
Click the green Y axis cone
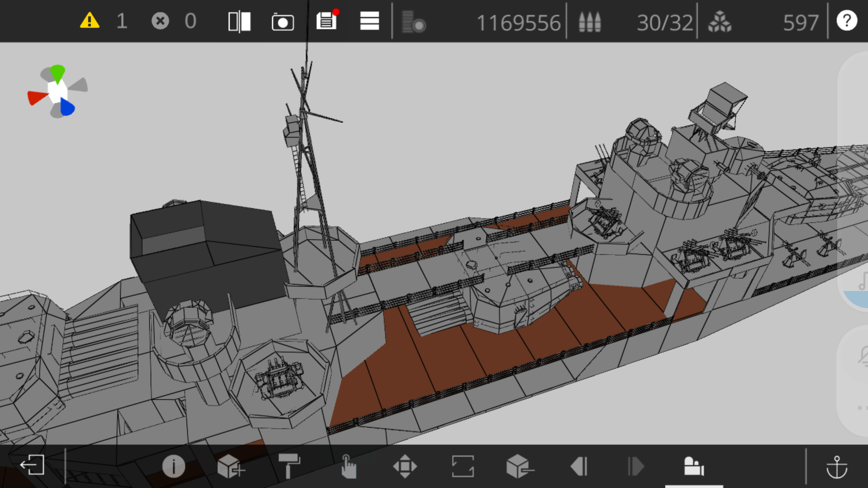[57, 73]
